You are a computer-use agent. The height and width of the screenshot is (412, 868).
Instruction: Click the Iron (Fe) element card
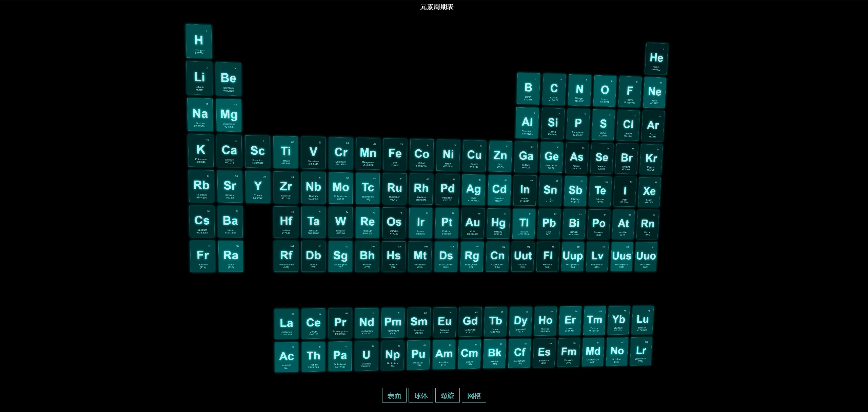coord(395,154)
